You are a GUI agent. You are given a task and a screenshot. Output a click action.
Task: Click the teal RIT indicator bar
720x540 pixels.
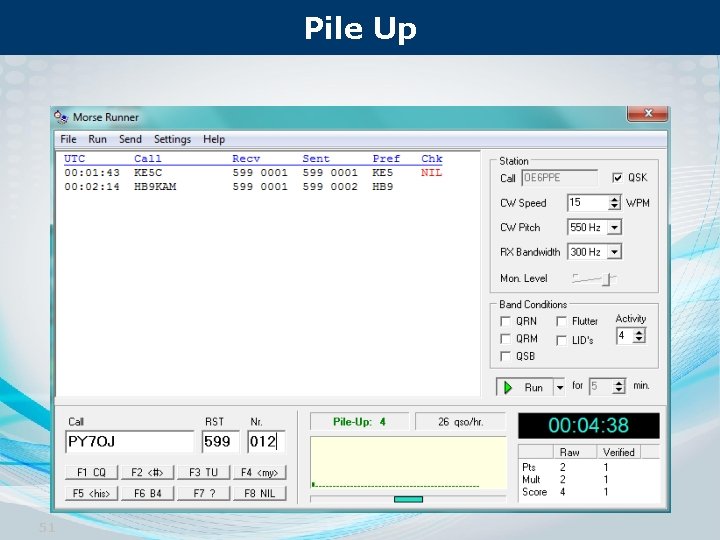(408, 499)
